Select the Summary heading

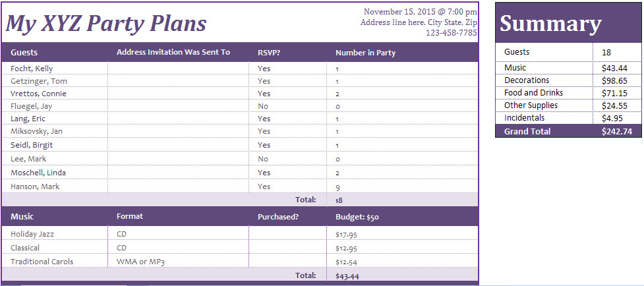[550, 23]
